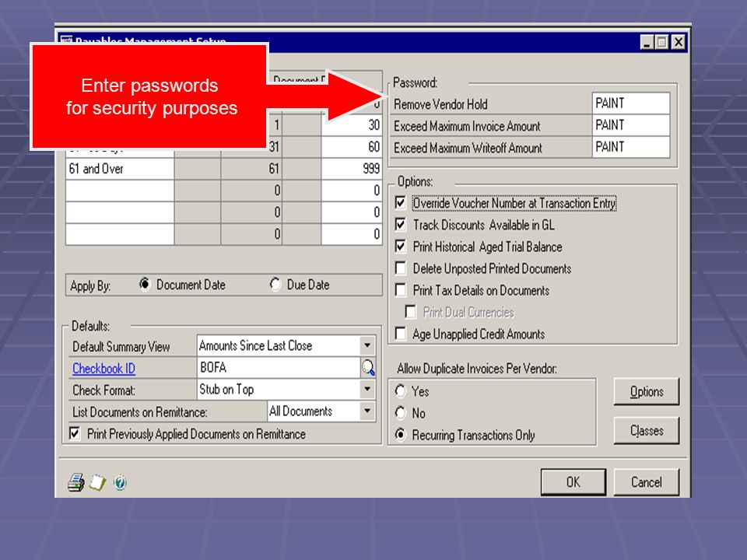
Task: Click the aging cell showing 60
Action: pos(352,147)
